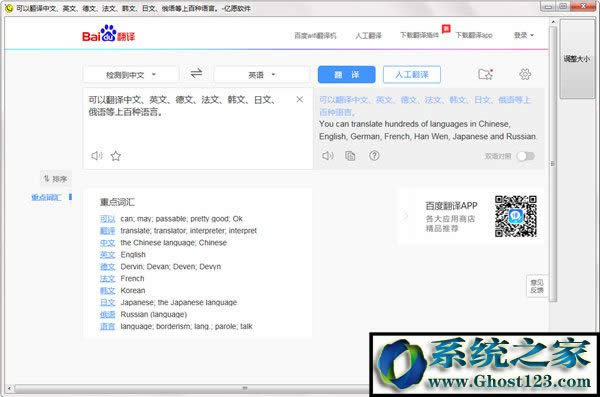Open 下载翻译app in top navigation
Viewport: 600px width, 397px height.
[x=474, y=35]
